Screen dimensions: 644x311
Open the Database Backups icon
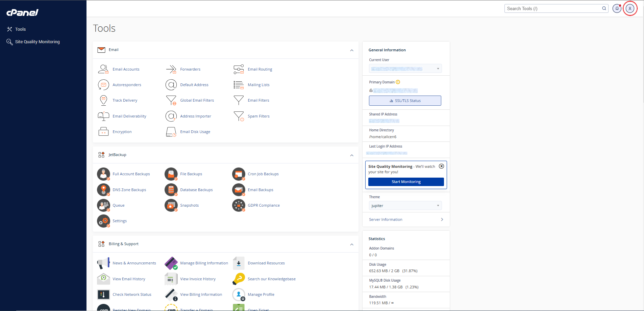pyautogui.click(x=171, y=190)
